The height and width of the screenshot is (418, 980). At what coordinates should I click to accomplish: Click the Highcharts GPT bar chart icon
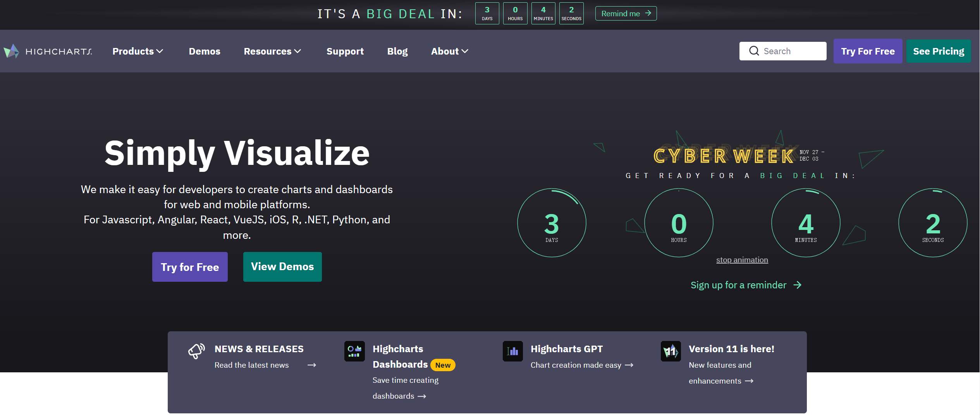tap(512, 351)
